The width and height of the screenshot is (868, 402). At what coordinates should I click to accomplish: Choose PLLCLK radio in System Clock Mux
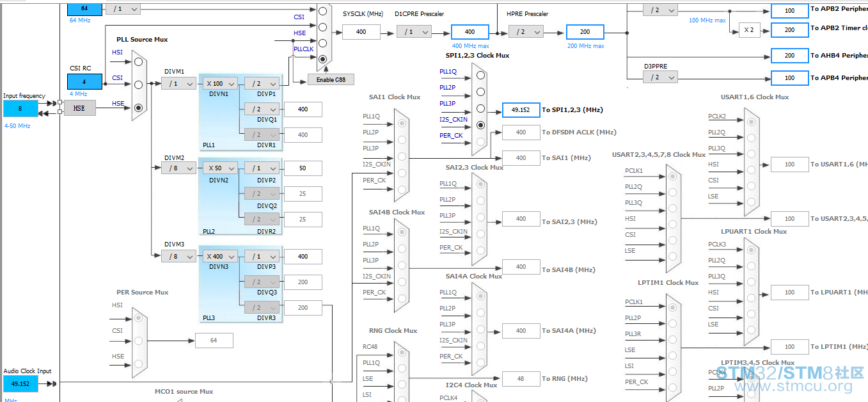click(x=322, y=59)
